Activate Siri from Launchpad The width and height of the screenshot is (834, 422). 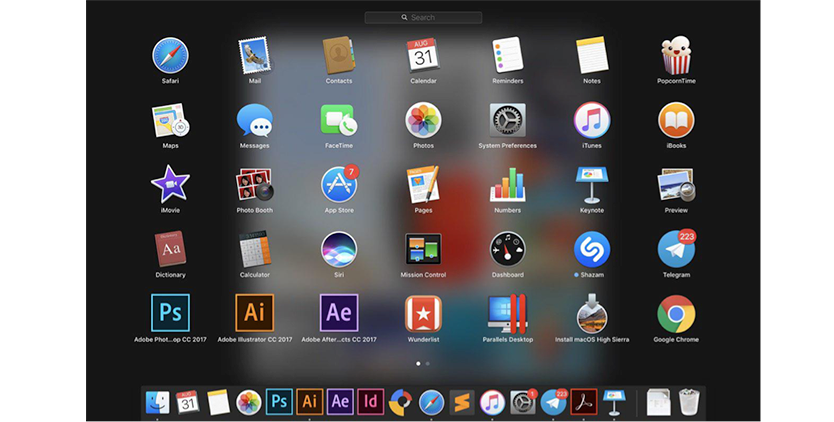coord(339,249)
